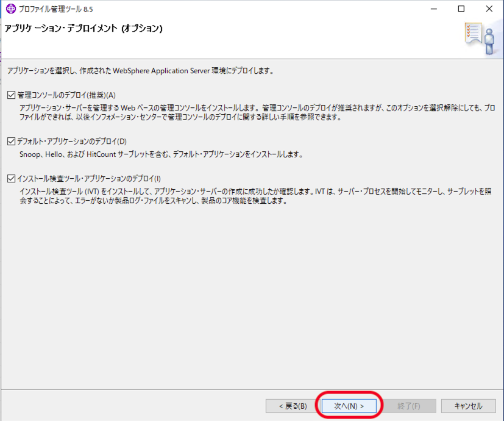Click the 次へ(N) > button
Image resolution: width=504 pixels, height=421 pixels.
349,406
